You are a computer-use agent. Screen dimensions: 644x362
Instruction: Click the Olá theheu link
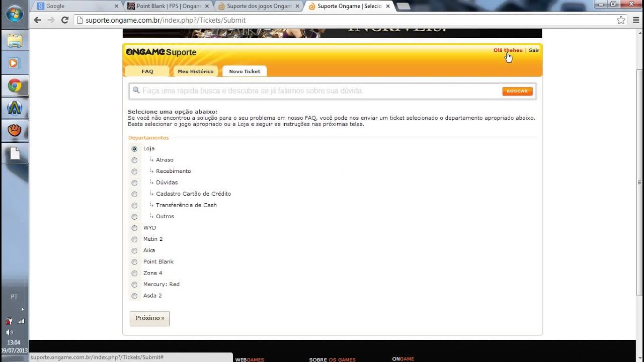click(508, 50)
